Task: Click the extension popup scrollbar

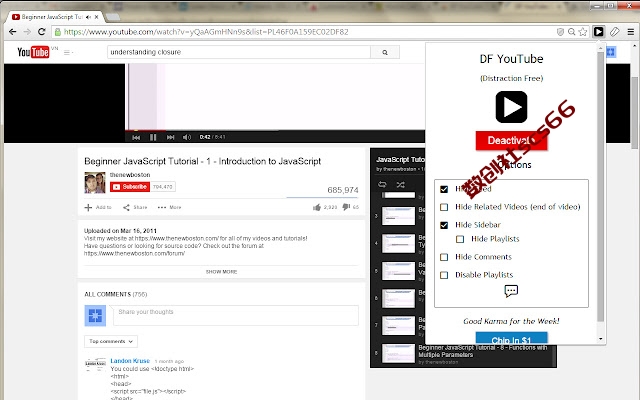Action: click(600, 186)
